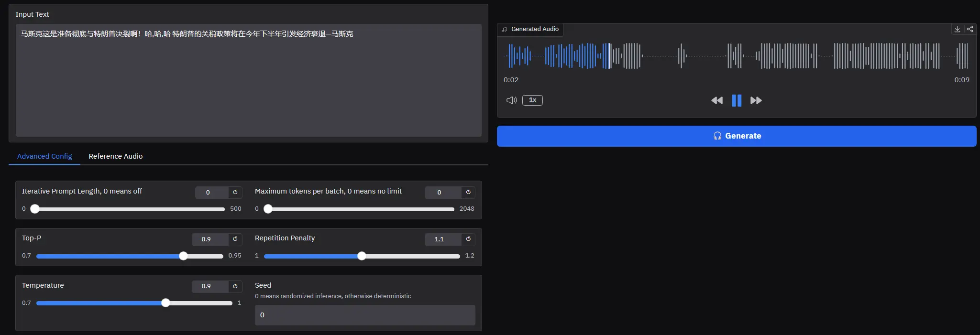Screen dimensions: 980x335
Task: Pause the audio playback
Action: (x=737, y=100)
